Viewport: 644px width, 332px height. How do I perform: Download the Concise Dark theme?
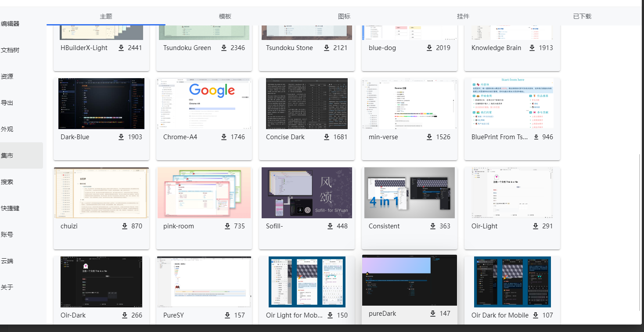(x=327, y=137)
